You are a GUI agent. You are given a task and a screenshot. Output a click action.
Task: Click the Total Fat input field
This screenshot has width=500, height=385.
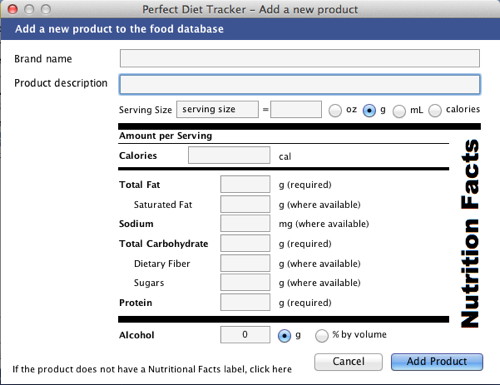[x=245, y=184]
